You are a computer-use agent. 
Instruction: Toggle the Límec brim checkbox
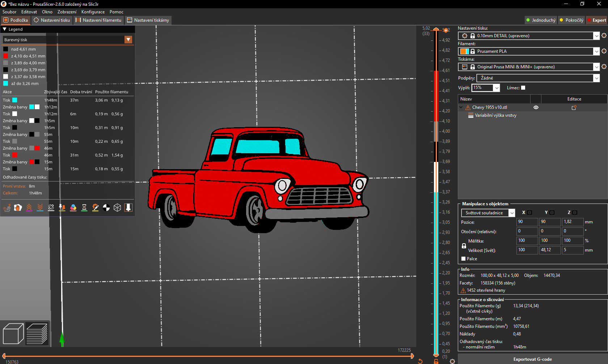(523, 87)
